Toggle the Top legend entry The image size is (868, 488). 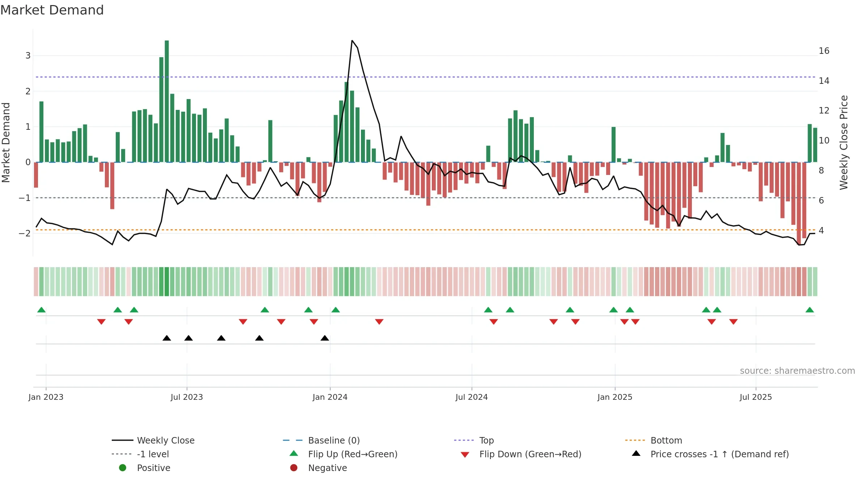[x=474, y=440]
